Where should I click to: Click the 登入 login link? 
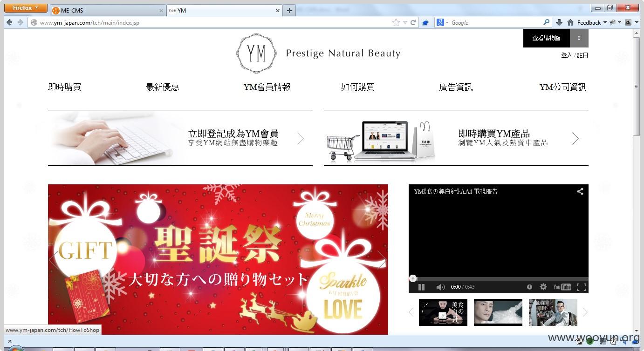click(x=567, y=55)
